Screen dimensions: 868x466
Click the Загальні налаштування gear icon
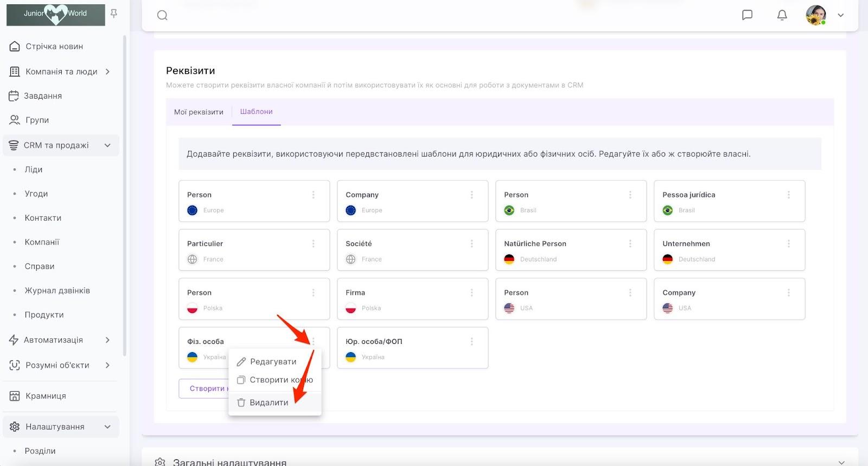point(160,462)
